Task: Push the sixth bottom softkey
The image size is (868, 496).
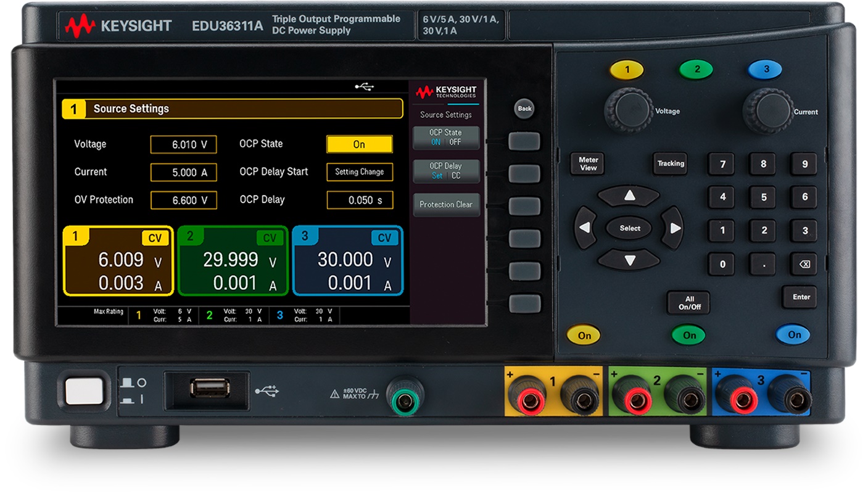Action: point(524,303)
